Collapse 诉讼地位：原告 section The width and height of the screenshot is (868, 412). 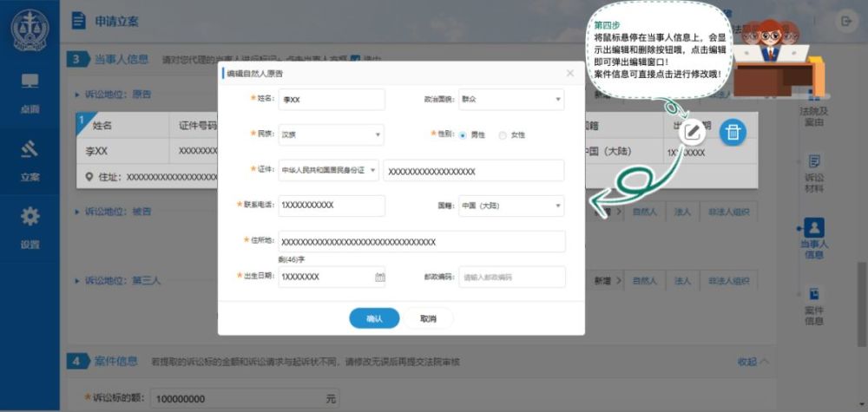(x=77, y=95)
